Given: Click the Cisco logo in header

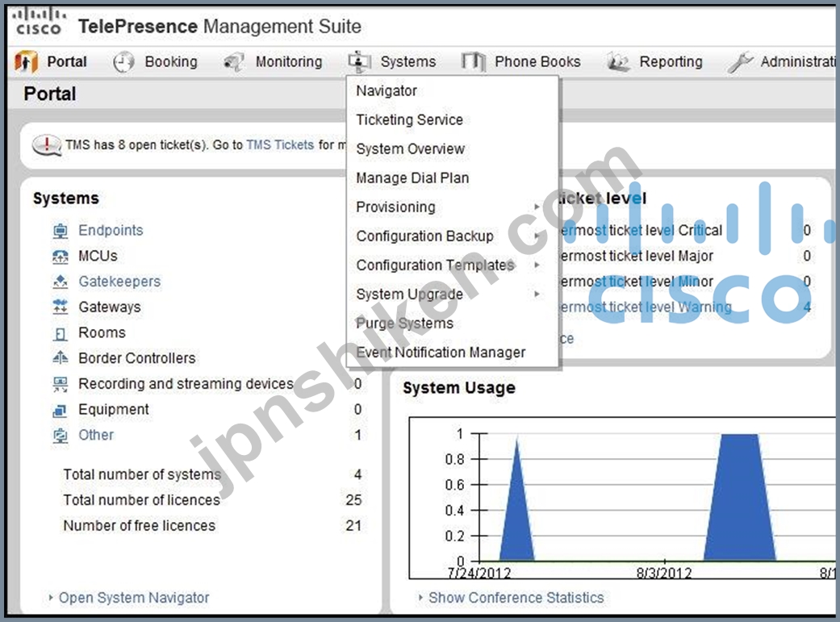Looking at the screenshot, I should pyautogui.click(x=39, y=22).
